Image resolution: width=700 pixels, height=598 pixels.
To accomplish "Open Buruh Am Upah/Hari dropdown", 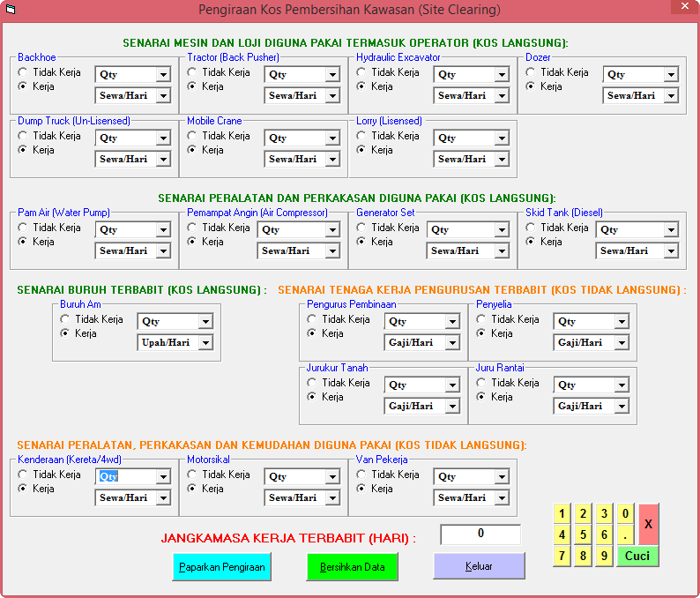I will click(x=205, y=342).
